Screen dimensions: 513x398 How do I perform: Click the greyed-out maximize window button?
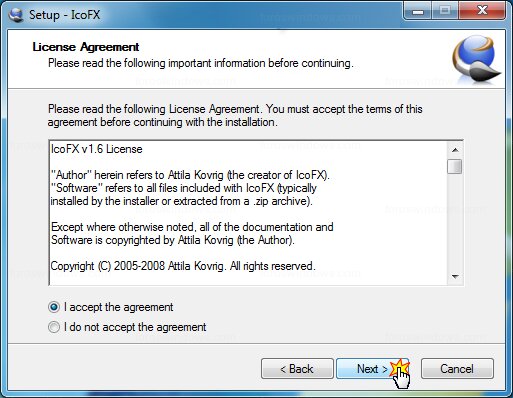(x=445, y=11)
